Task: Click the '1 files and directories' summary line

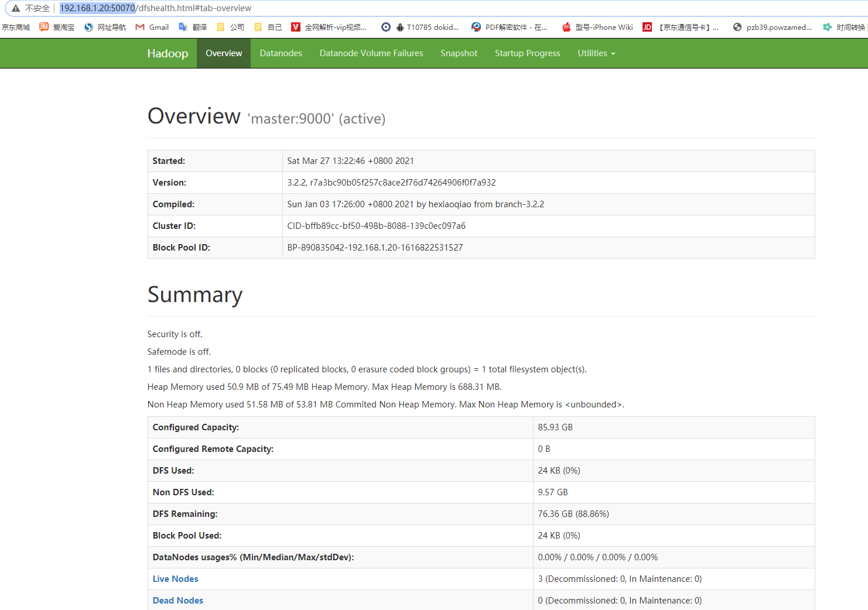Action: [x=367, y=369]
